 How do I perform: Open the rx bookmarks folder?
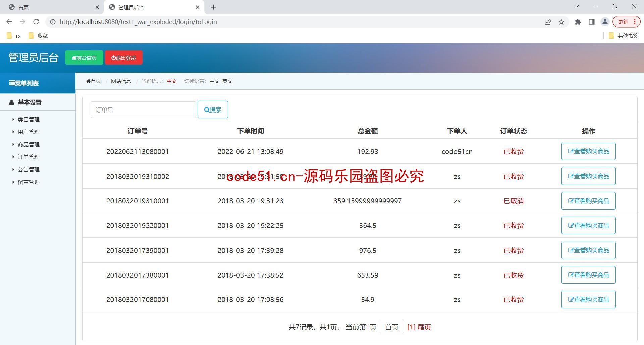tap(14, 36)
